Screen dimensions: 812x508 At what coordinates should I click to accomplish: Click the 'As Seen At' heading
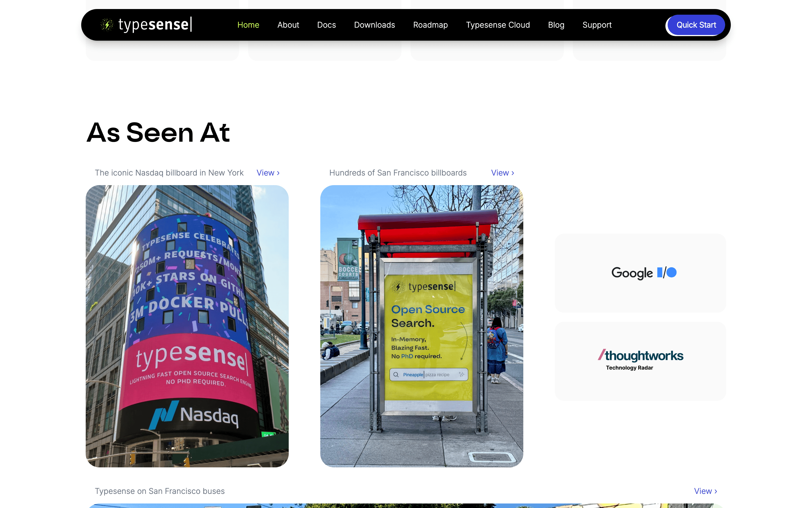click(158, 133)
